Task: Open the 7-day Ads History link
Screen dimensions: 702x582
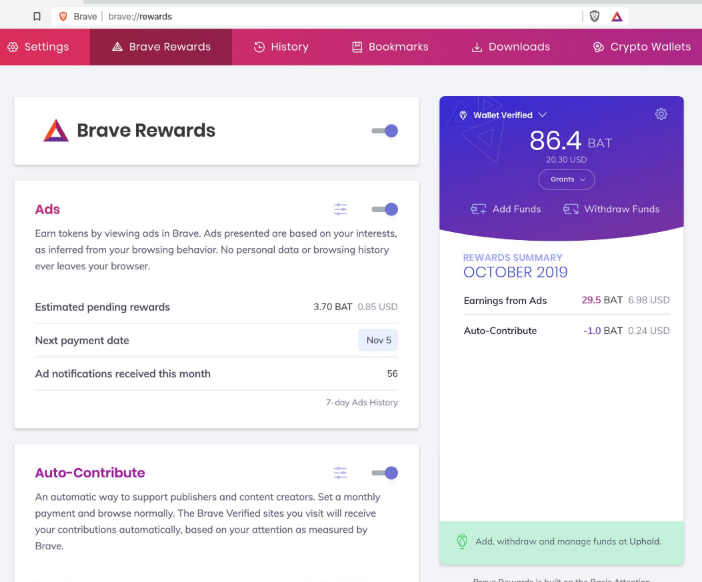Action: point(362,402)
